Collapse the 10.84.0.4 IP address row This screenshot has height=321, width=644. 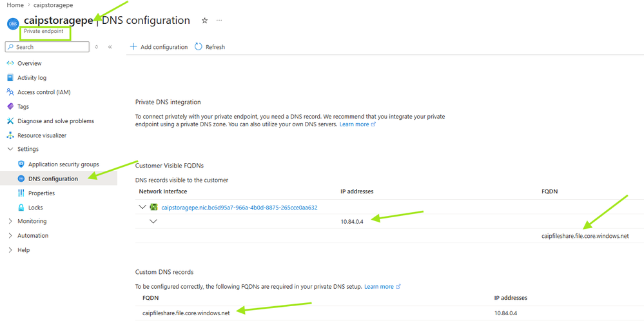pos(153,221)
